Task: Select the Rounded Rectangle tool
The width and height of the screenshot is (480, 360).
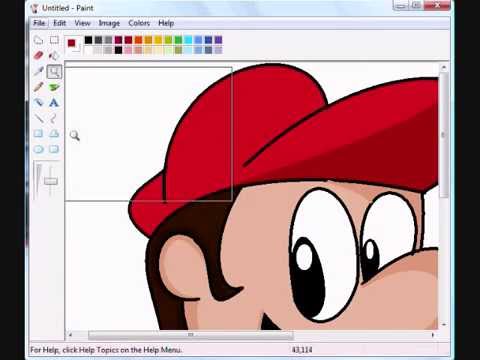Action: (x=54, y=149)
